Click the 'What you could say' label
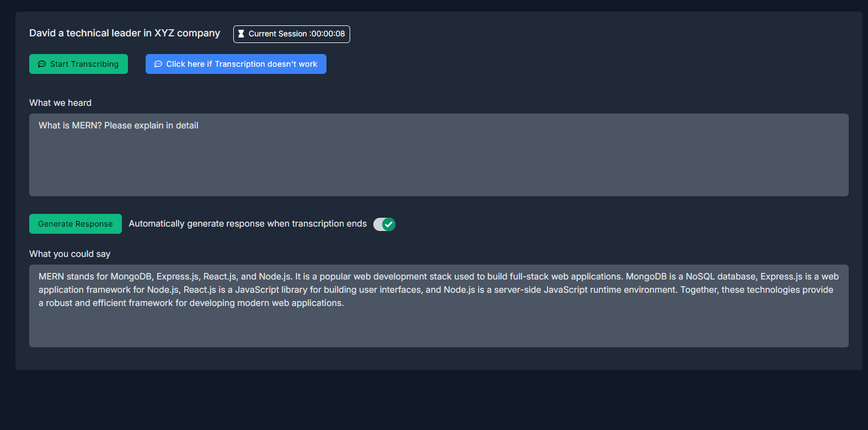The height and width of the screenshot is (430, 868). pos(70,254)
